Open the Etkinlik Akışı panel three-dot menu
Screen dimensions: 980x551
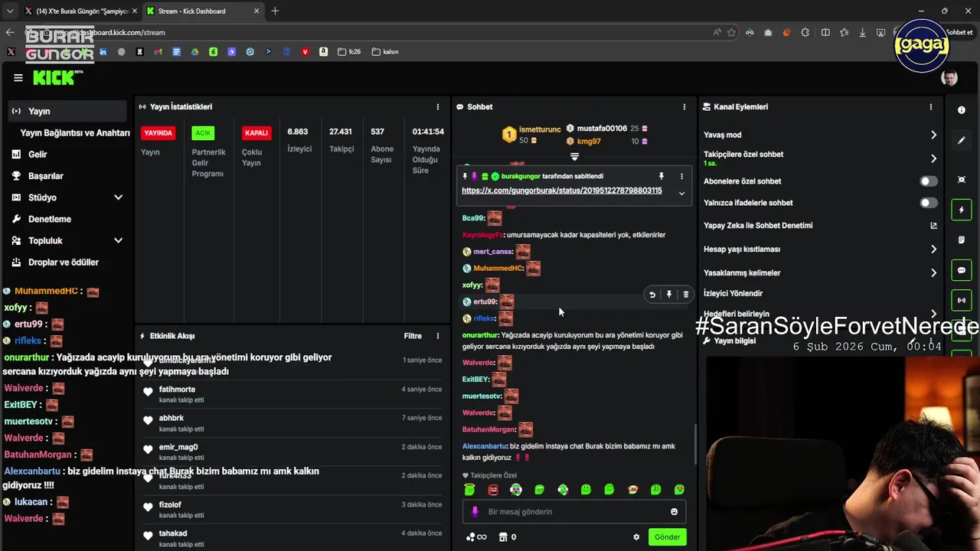point(438,336)
